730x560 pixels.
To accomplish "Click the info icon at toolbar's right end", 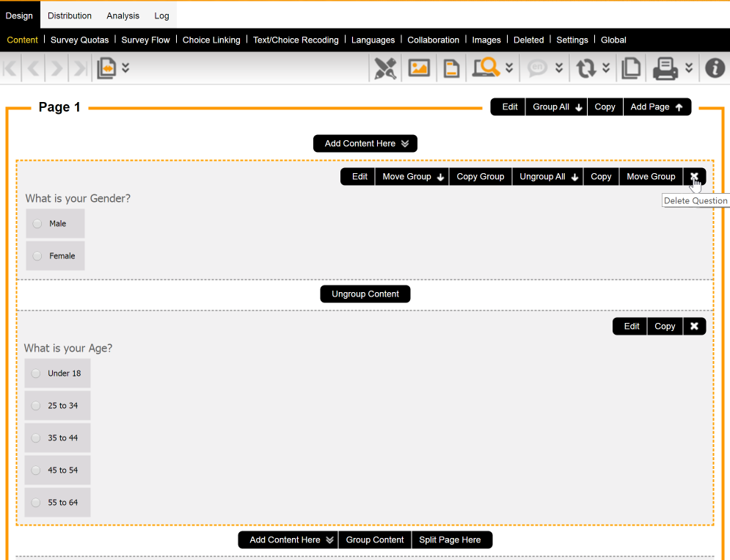I will tap(714, 68).
